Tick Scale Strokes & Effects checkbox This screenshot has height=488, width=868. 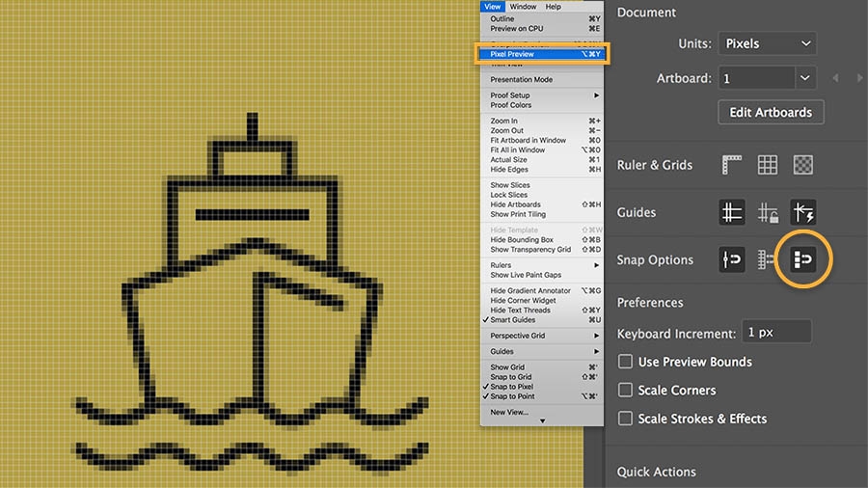pos(626,419)
